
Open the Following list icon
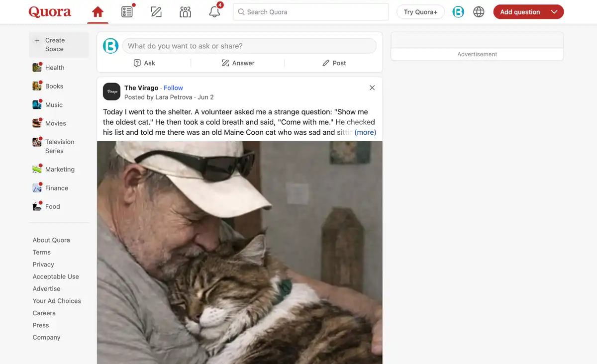[127, 12]
